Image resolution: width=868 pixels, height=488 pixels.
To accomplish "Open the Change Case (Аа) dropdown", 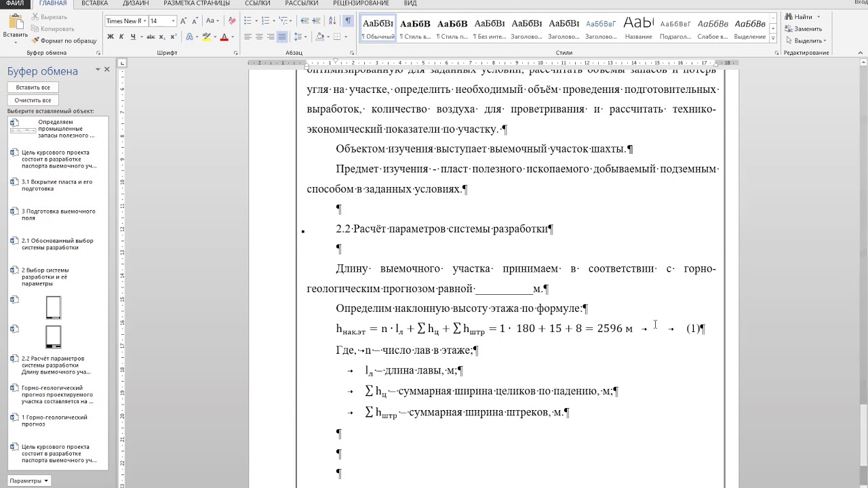I will (212, 21).
